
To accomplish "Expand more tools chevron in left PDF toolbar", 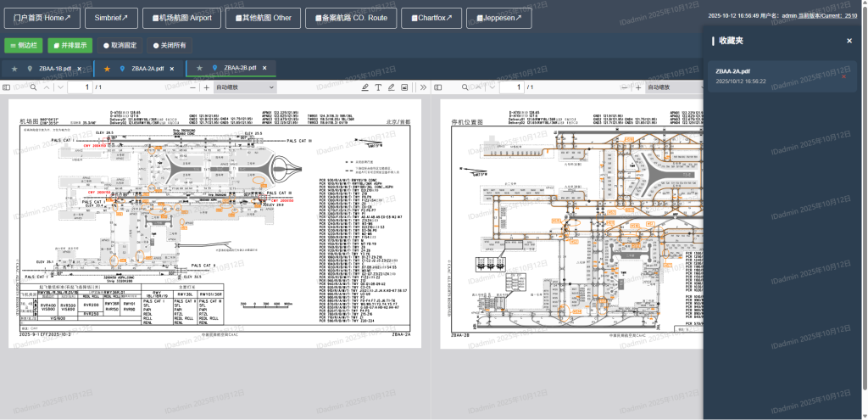I will tap(423, 87).
